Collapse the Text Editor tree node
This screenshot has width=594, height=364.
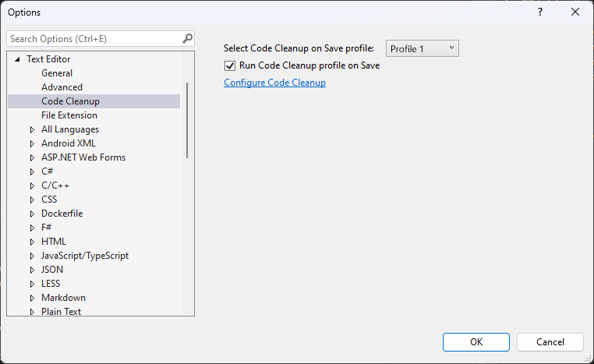click(17, 59)
